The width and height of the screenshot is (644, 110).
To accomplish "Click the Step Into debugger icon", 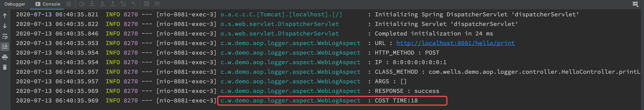I will pyautogui.click(x=102, y=4).
